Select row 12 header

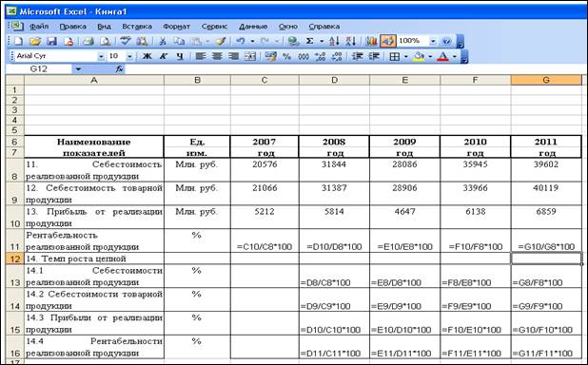click(14, 259)
